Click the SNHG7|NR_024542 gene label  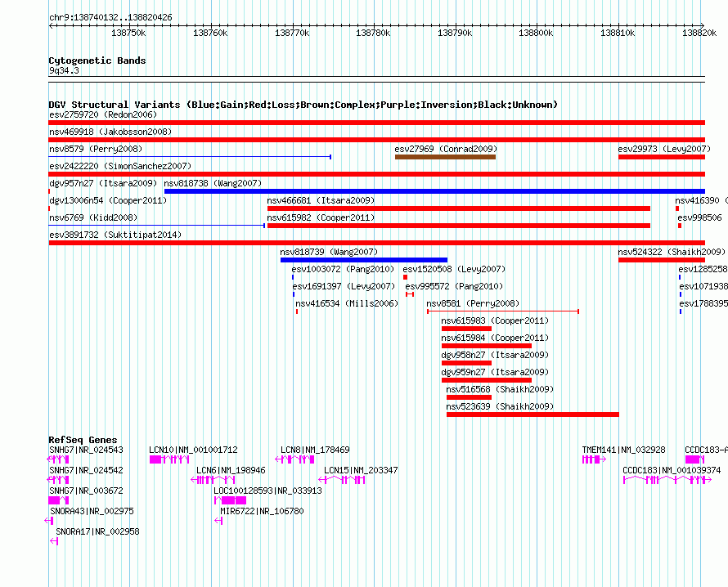(86, 470)
